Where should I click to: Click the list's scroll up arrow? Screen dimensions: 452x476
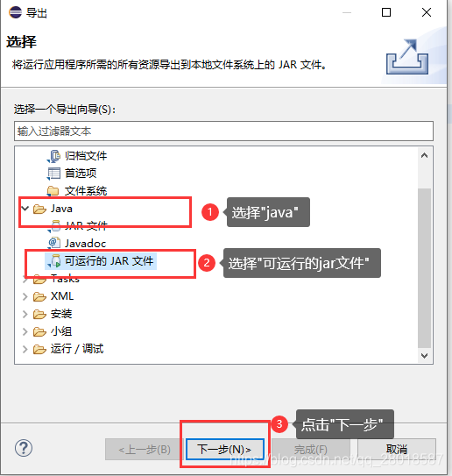(x=424, y=155)
